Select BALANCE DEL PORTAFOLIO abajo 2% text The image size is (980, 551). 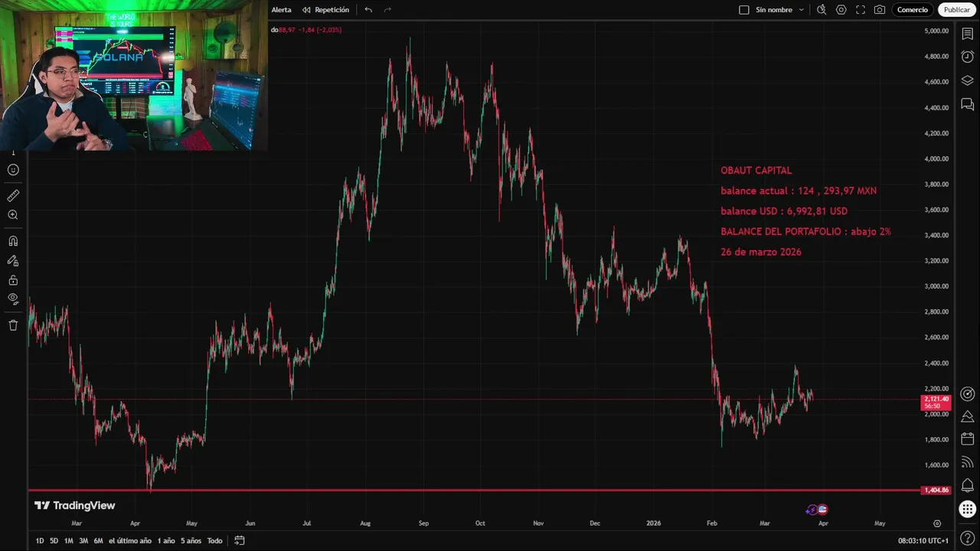[805, 231]
